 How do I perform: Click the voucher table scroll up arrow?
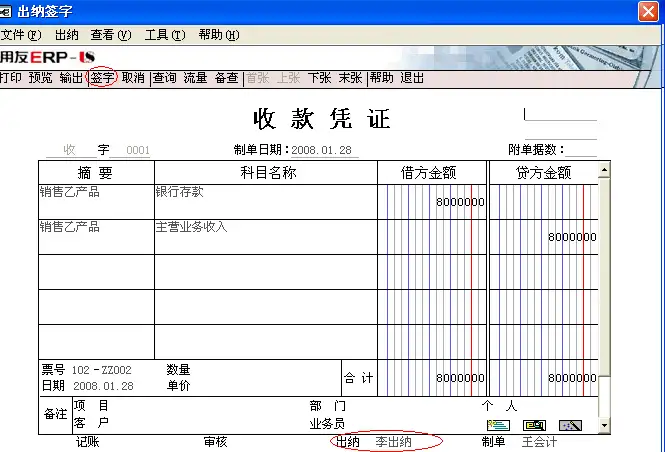tap(604, 170)
